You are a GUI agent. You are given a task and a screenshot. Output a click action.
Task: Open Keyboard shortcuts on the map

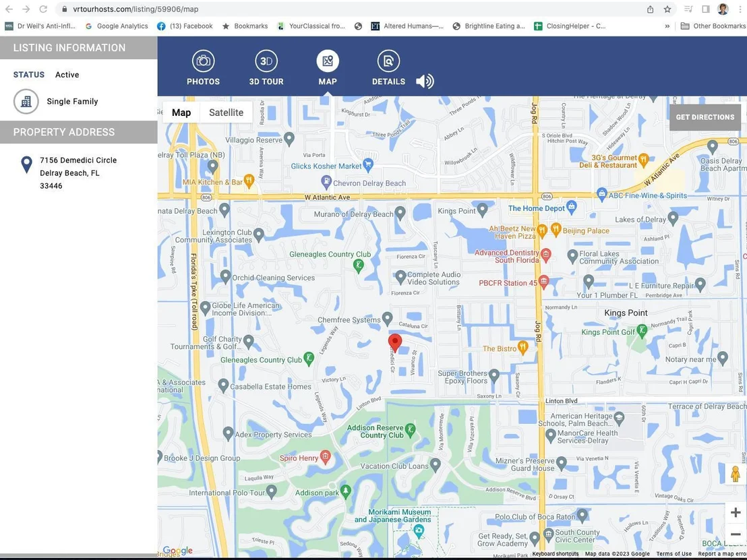tap(556, 554)
